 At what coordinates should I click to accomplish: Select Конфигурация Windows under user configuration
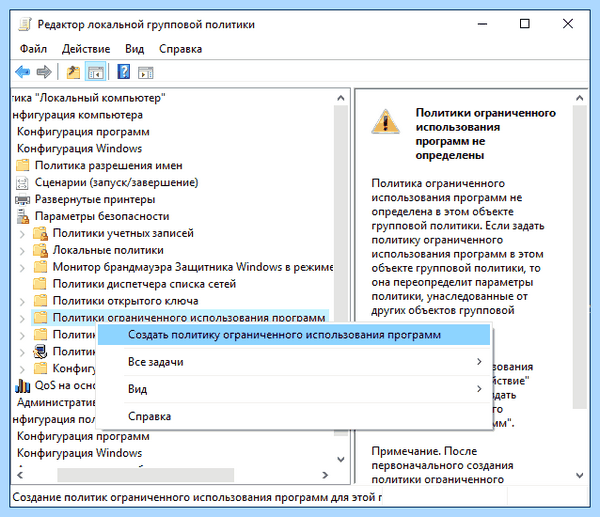79,453
